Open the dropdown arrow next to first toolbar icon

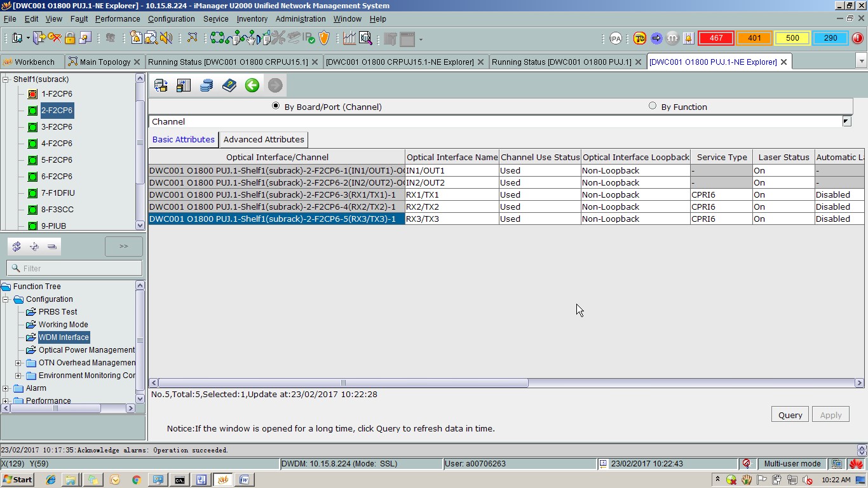click(x=28, y=38)
